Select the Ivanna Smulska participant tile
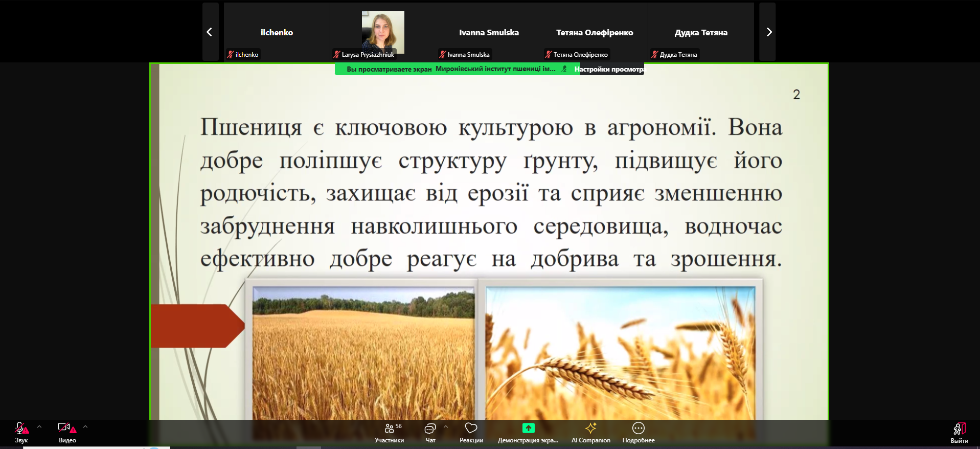980x449 pixels. 489,32
